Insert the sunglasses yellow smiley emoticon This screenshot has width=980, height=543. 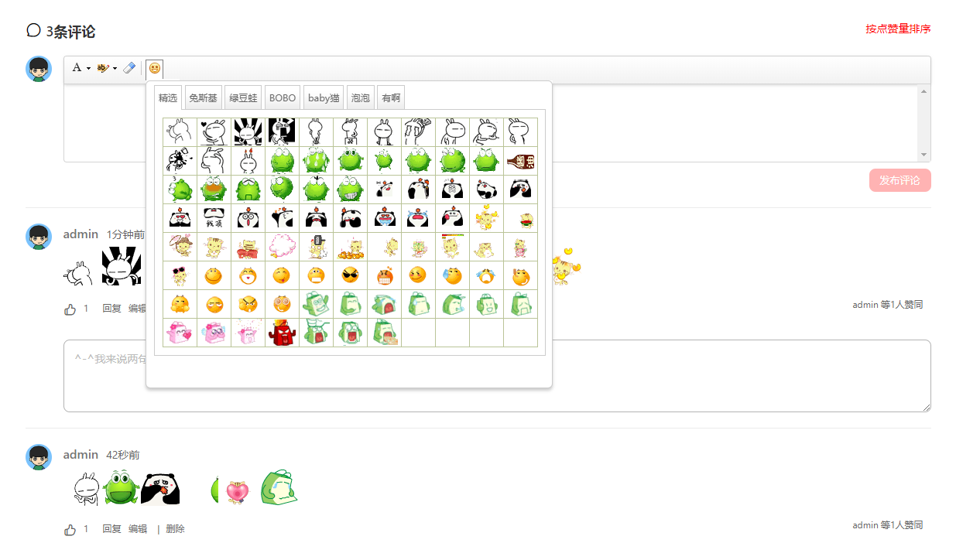coord(350,275)
